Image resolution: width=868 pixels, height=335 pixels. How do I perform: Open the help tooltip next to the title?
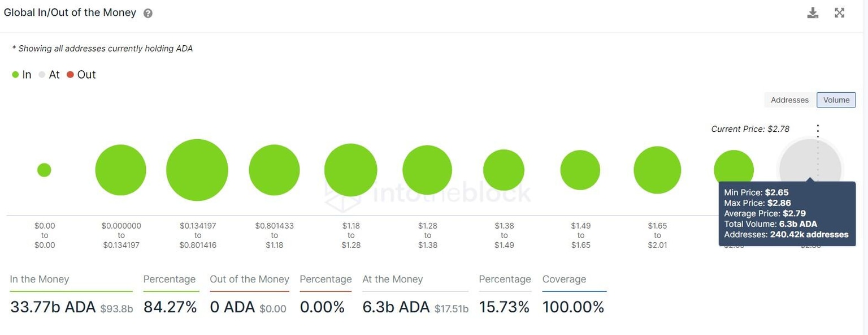point(147,12)
